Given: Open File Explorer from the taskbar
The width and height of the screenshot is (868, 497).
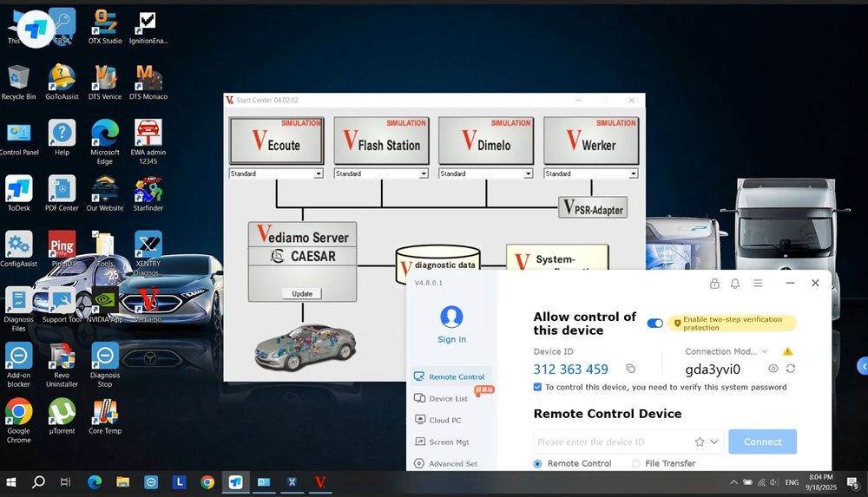Looking at the screenshot, I should 122,482.
